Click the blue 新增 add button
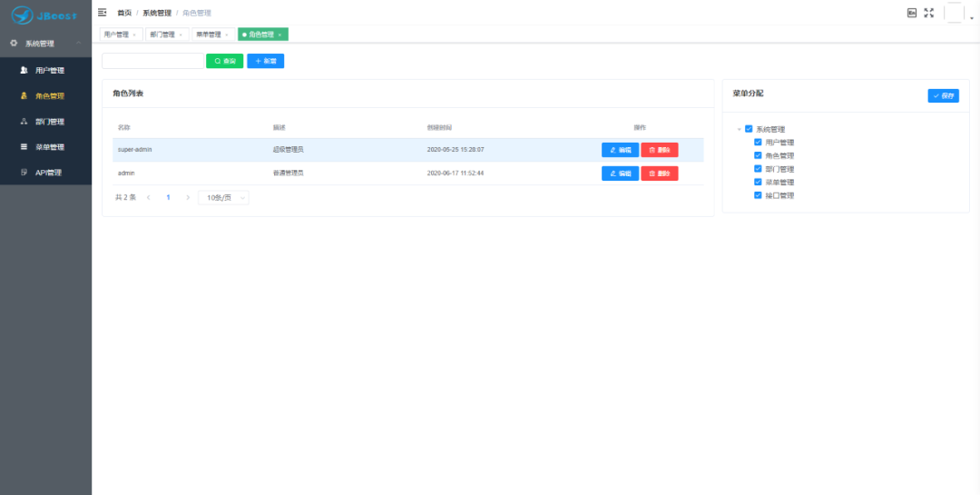980x495 pixels. point(266,61)
